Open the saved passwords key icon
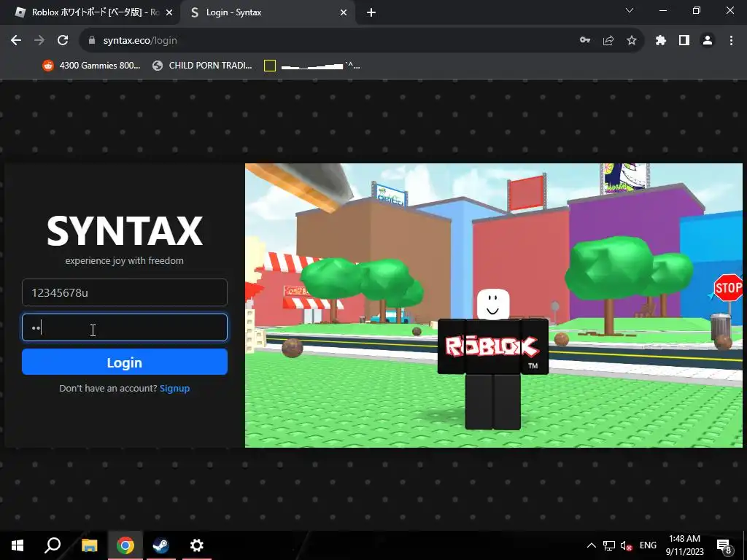 click(585, 41)
